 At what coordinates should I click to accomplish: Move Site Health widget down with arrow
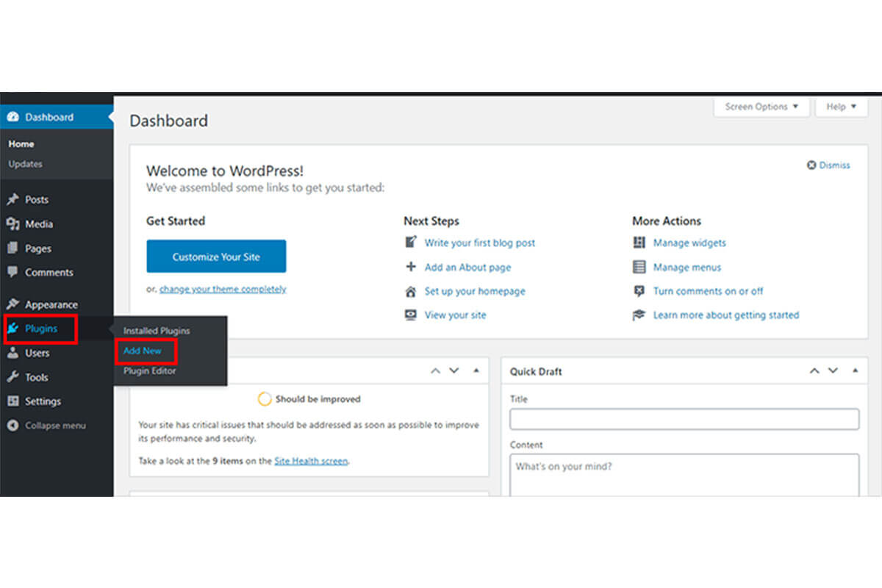click(x=454, y=371)
